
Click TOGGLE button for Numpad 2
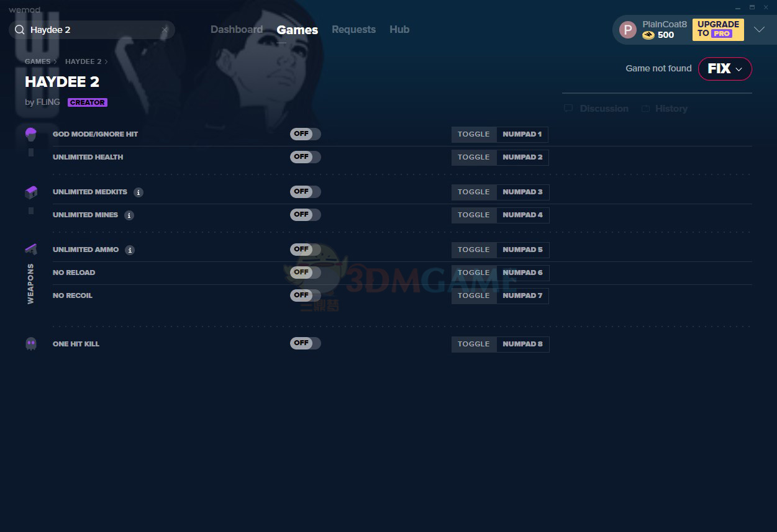click(x=474, y=158)
